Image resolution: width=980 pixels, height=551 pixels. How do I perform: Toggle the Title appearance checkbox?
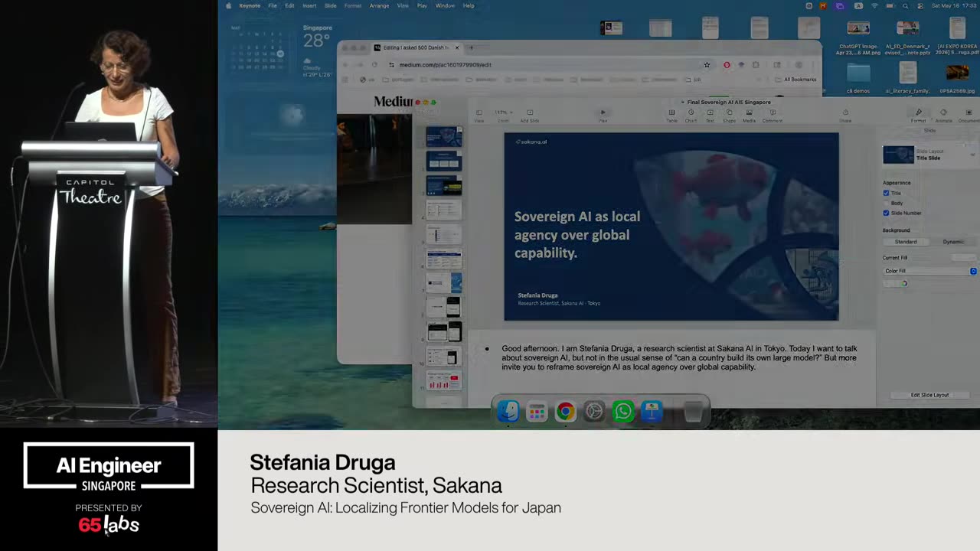tap(887, 193)
